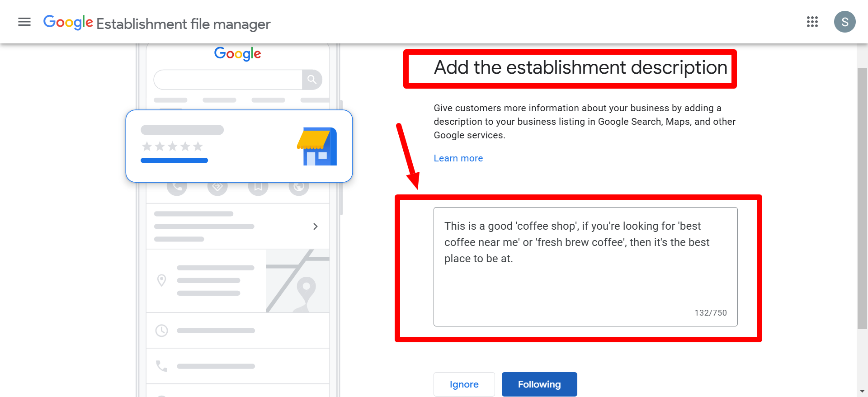Click the scrollbar down arrow
Viewport: 868px width, 397px height.
click(862, 391)
